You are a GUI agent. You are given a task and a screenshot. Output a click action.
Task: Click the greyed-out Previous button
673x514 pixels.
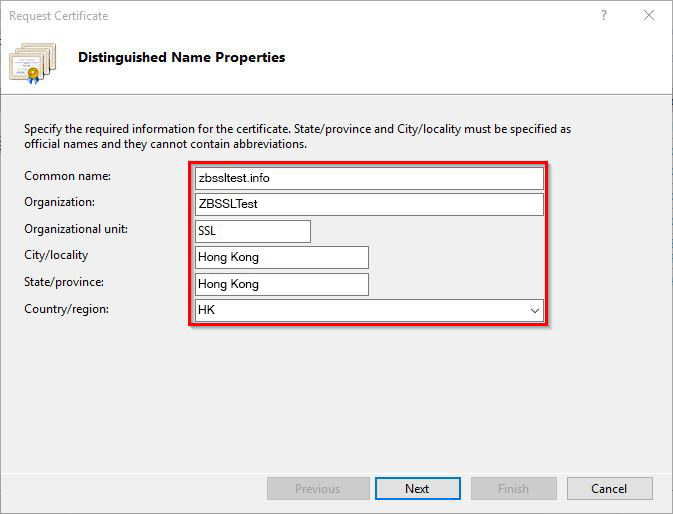(x=317, y=489)
